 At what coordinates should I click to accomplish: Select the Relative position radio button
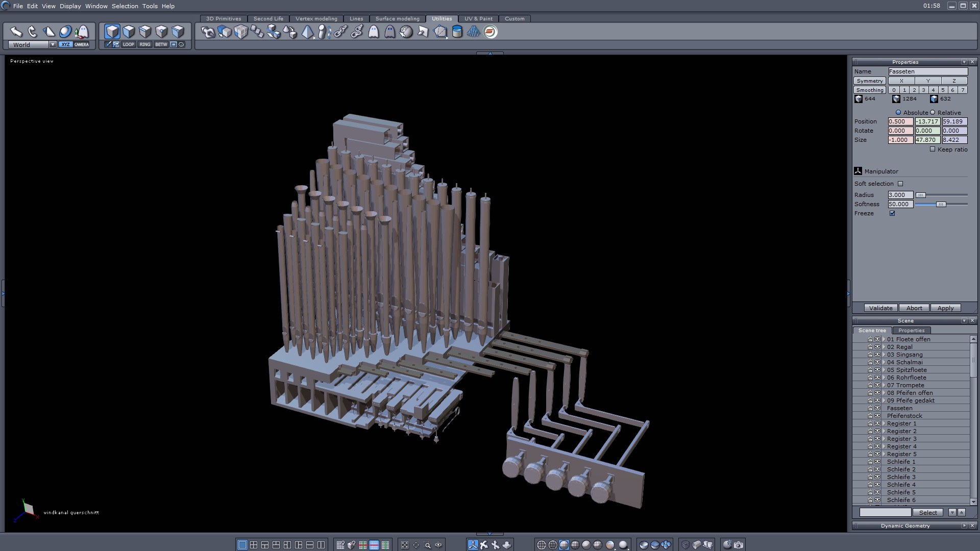point(933,113)
